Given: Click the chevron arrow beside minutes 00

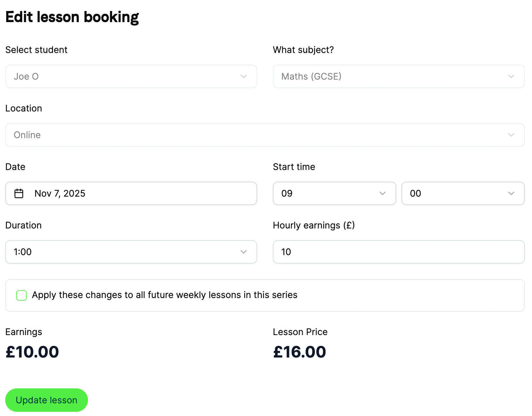Looking at the screenshot, I should tap(511, 193).
